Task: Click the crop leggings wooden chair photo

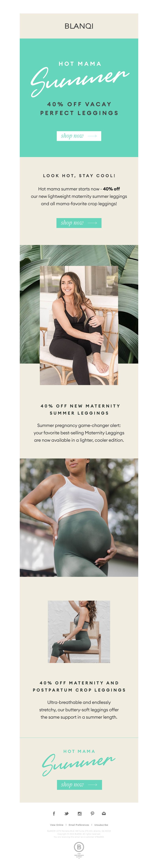Action: (x=79, y=632)
